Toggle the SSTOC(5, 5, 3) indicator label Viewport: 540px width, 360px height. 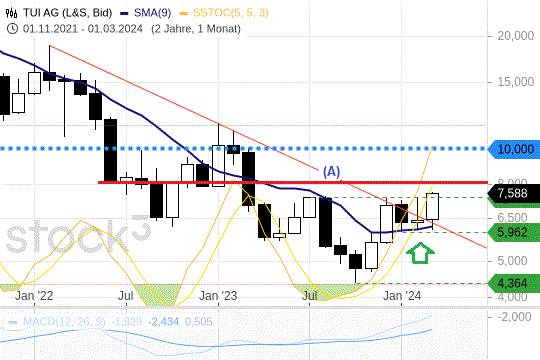coord(230,13)
